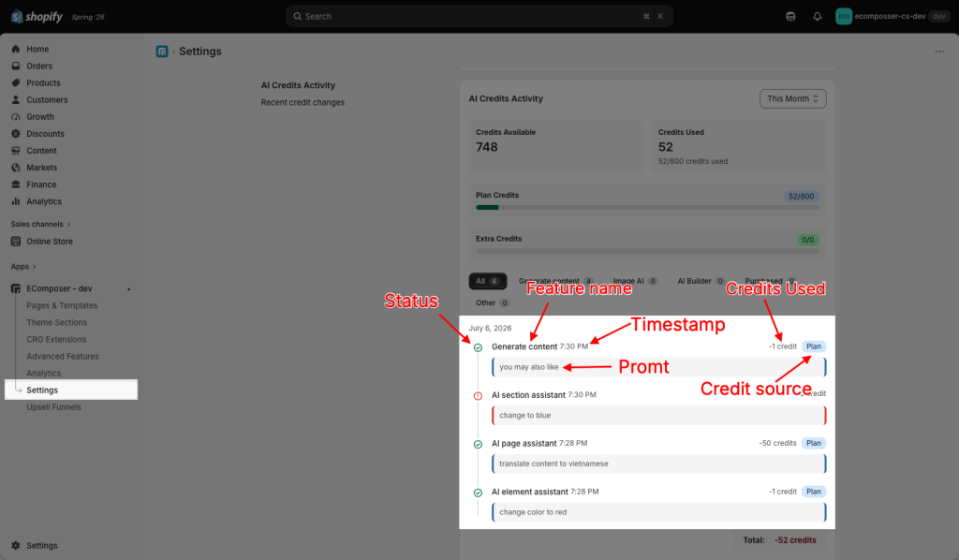Open EComposer Analytics submenu item
This screenshot has height=560, width=959.
(43, 373)
